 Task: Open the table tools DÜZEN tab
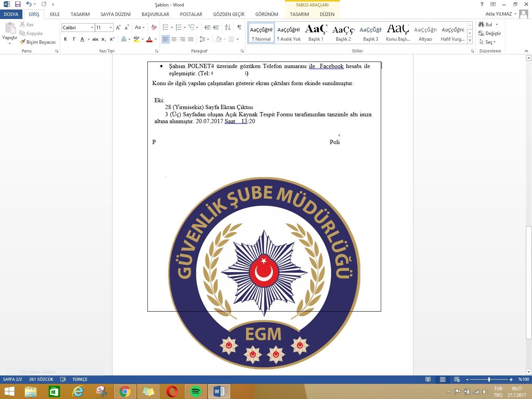327,14
